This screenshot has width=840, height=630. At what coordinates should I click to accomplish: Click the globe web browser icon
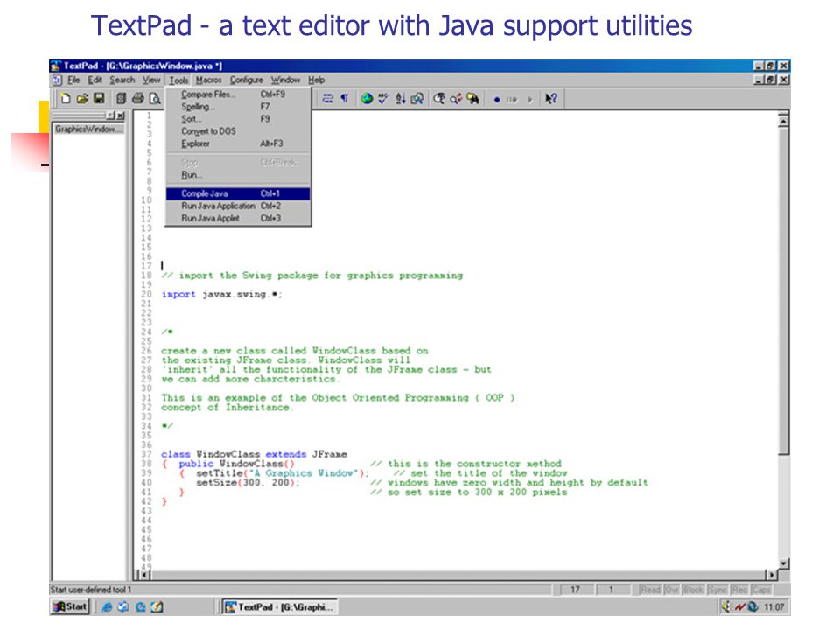[367, 99]
